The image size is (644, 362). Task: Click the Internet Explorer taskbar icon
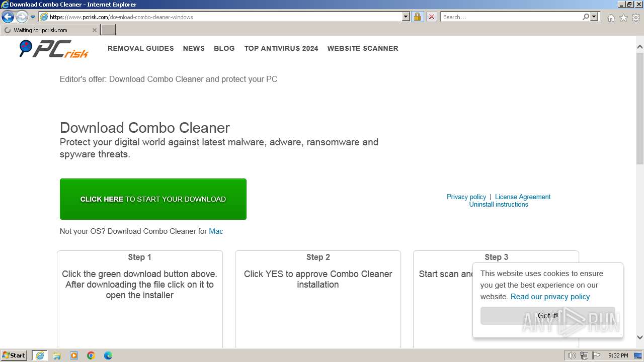[x=40, y=355]
